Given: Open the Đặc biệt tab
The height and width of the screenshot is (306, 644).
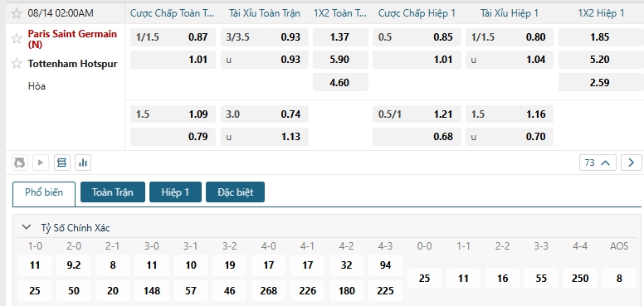Looking at the screenshot, I should pyautogui.click(x=236, y=192).
